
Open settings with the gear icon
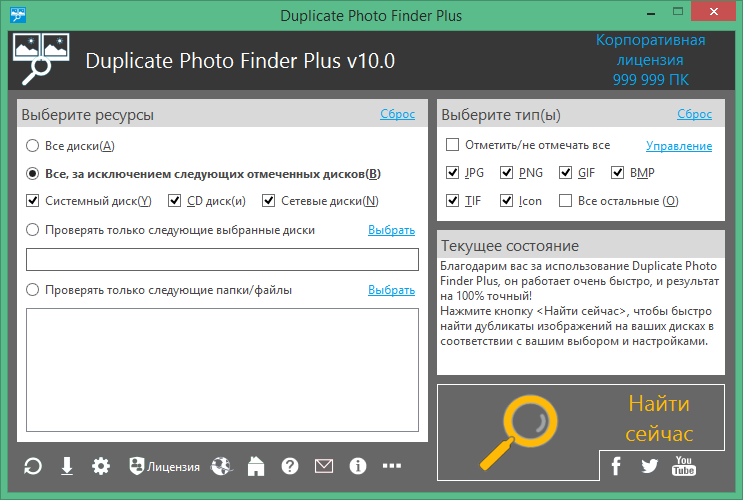point(101,466)
